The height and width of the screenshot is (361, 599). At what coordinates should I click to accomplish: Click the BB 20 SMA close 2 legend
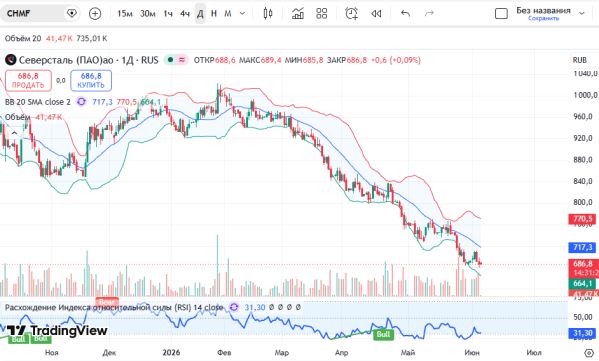[38, 102]
